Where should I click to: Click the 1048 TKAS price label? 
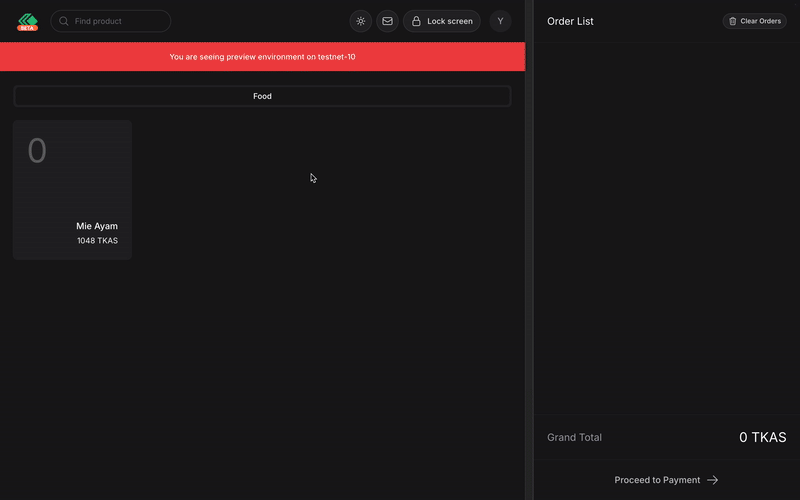[97, 241]
